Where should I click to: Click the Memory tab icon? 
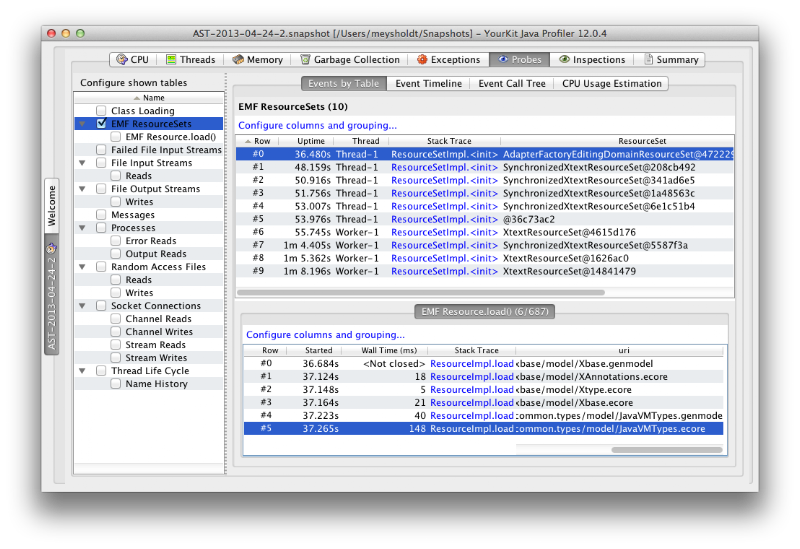(238, 59)
